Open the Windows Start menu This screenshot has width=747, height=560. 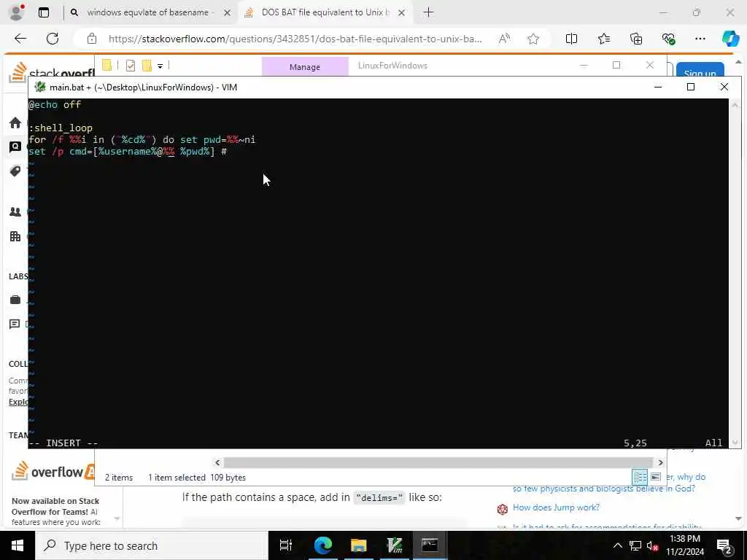pyautogui.click(x=18, y=545)
